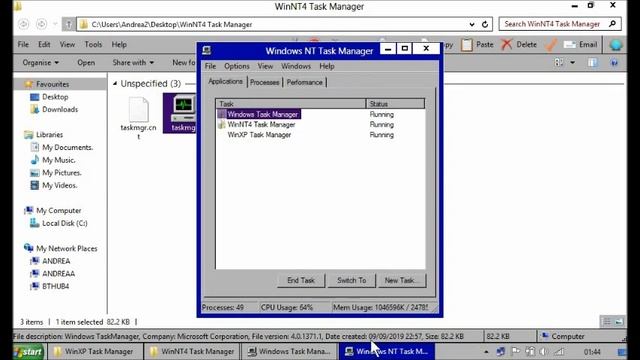
Task: Click the New Task... button
Action: coord(402,280)
